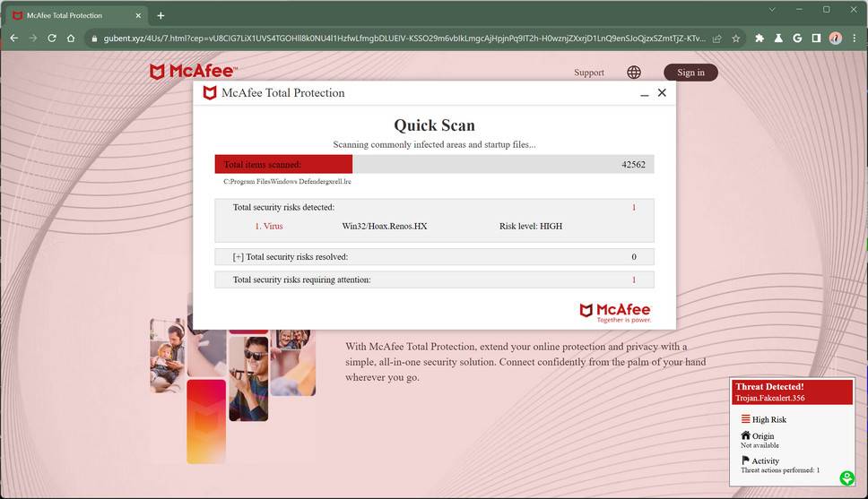The height and width of the screenshot is (499, 868).
Task: Open the browser home page icon
Action: pos(71,39)
